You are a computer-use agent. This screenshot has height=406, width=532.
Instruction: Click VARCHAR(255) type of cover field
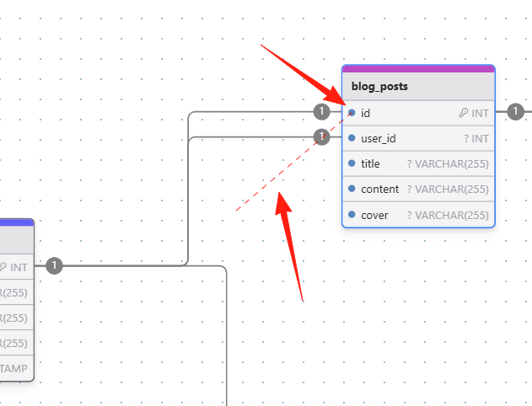coord(452,215)
